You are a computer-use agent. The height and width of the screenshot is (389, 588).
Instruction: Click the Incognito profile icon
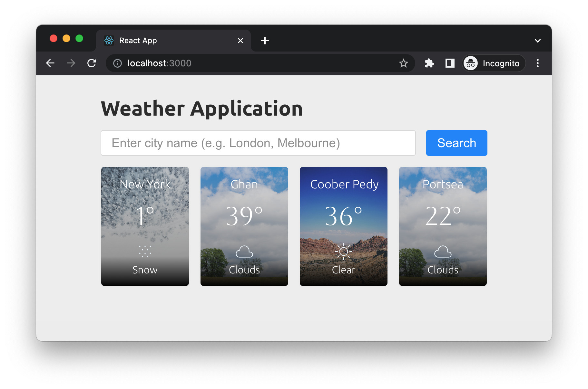(471, 63)
